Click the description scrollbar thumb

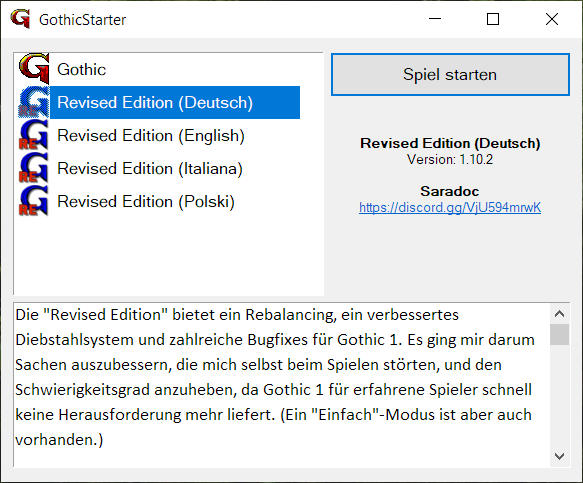560,335
